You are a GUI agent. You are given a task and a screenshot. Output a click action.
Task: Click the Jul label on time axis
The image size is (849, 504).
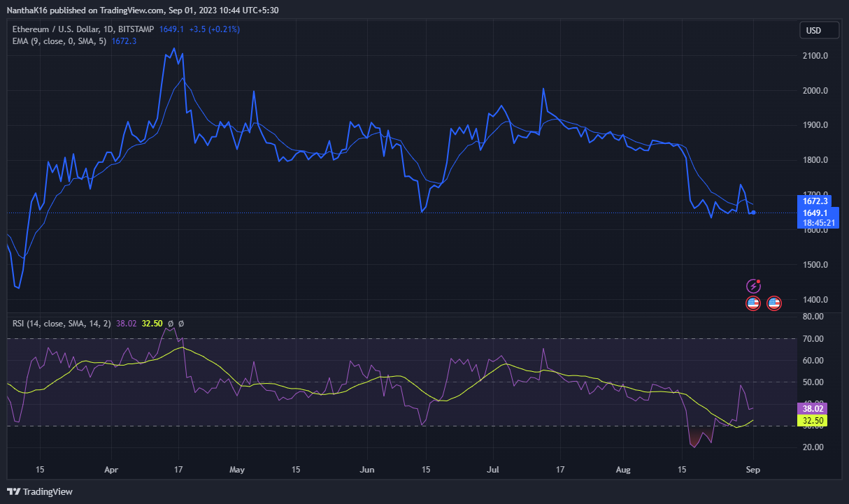point(494,470)
